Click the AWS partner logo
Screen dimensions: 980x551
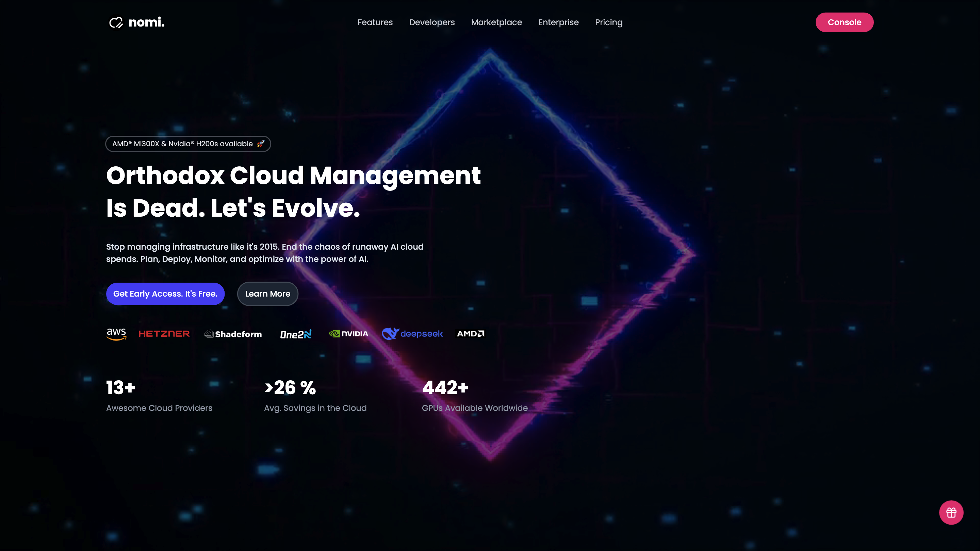tap(116, 333)
